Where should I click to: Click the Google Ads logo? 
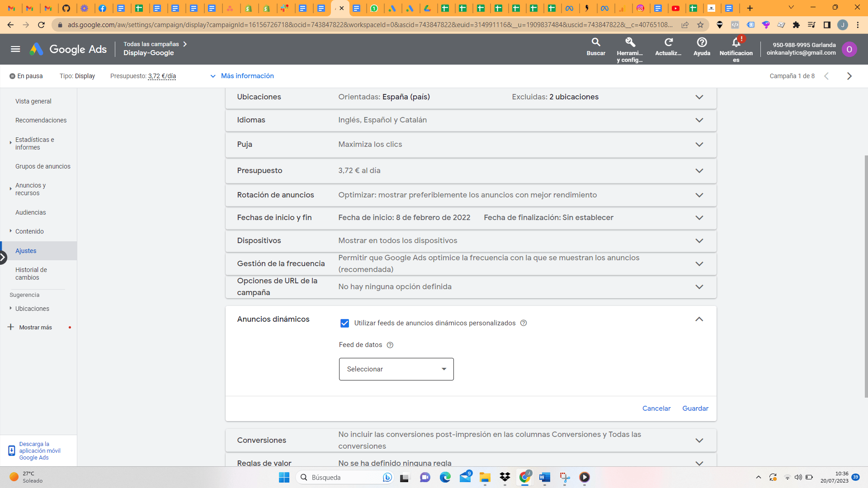[x=68, y=49]
